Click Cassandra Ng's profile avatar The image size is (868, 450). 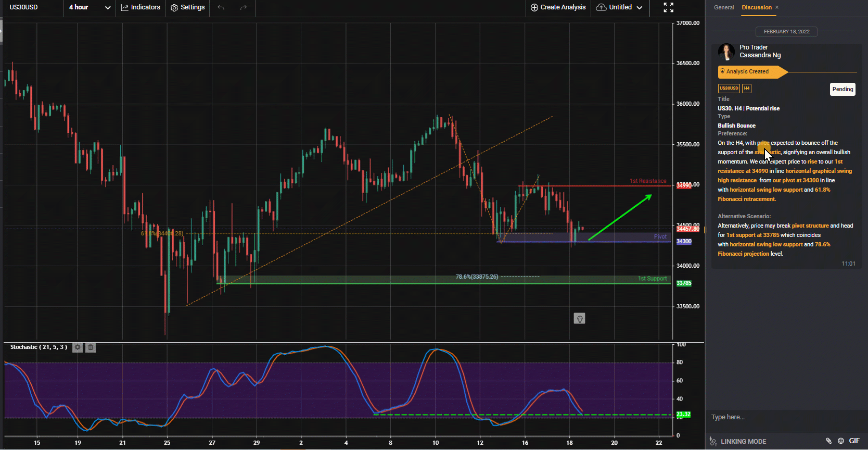click(726, 52)
